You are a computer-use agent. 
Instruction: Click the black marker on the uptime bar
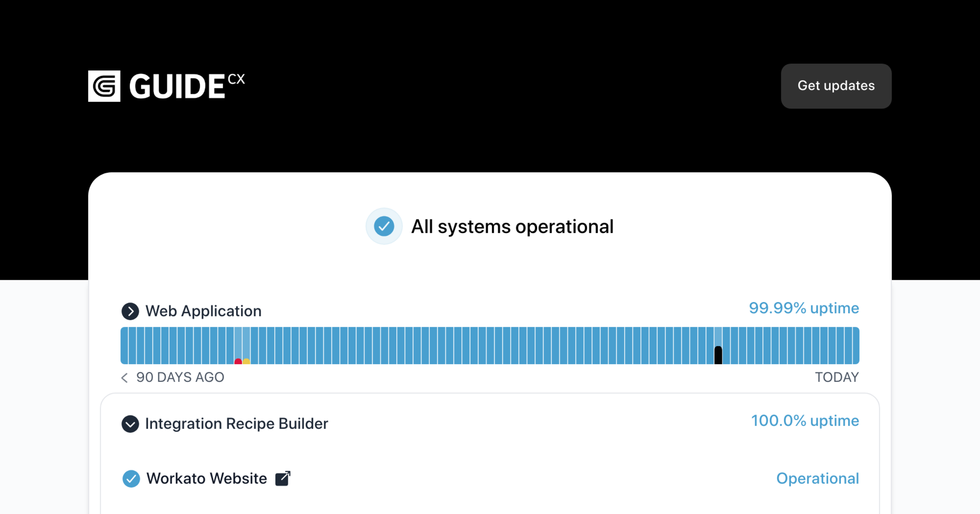click(718, 355)
